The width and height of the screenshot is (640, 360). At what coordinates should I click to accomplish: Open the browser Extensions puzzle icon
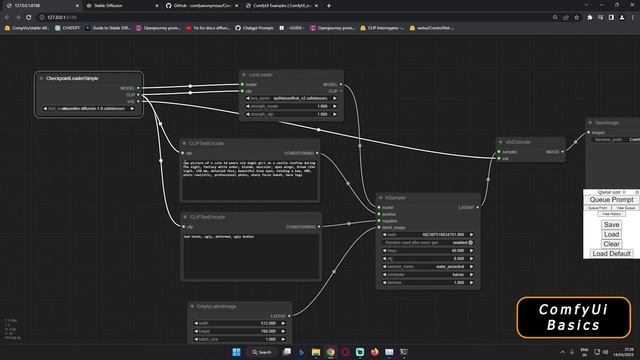(x=589, y=18)
